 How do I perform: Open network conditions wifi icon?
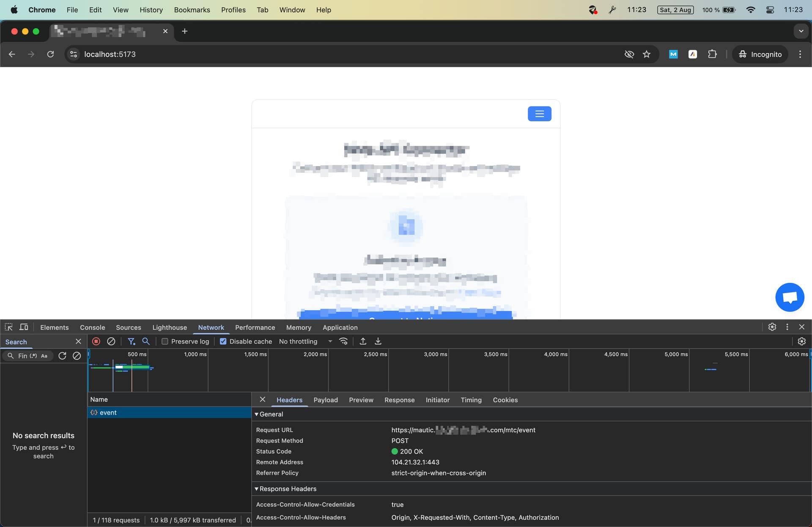click(343, 341)
